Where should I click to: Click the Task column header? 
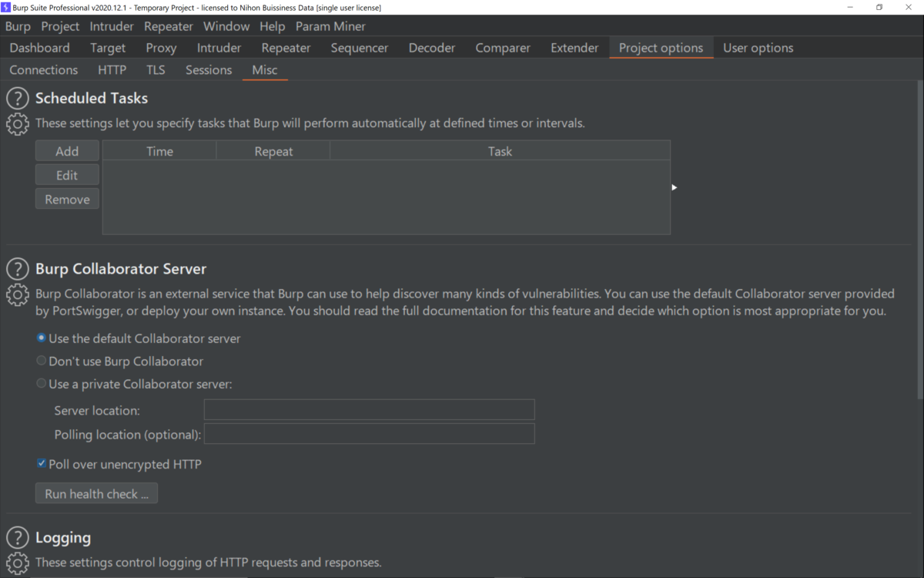click(500, 151)
